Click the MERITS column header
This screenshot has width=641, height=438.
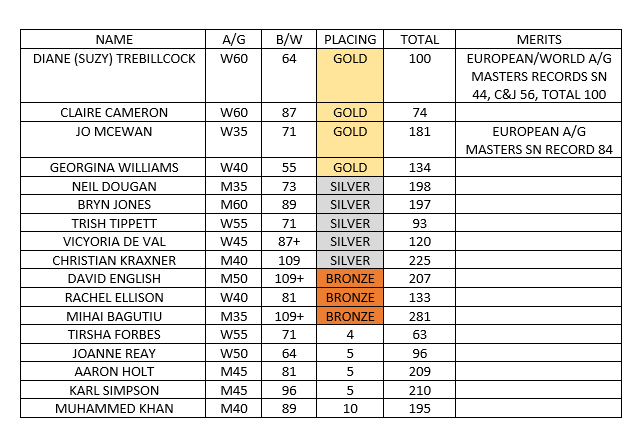[x=538, y=40]
